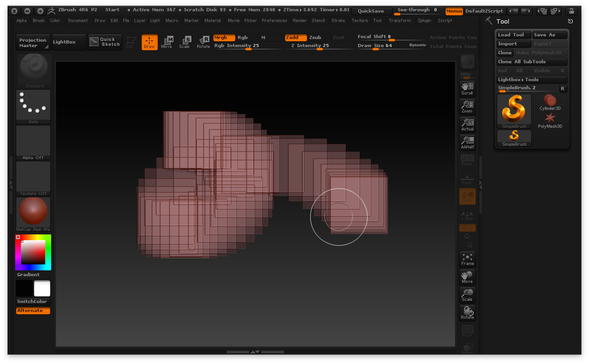Open the Zplugin menu

click(x=424, y=21)
